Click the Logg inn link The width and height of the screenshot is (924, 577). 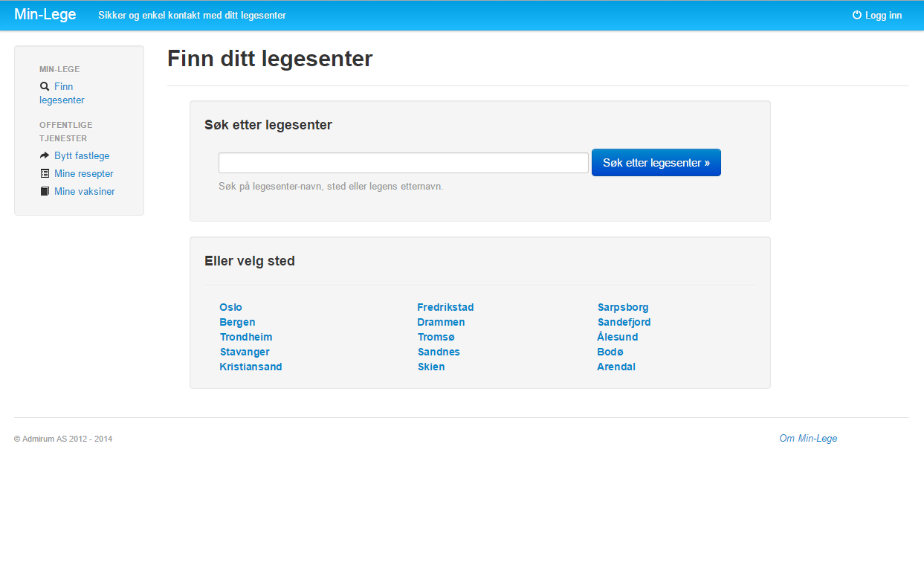pos(877,15)
